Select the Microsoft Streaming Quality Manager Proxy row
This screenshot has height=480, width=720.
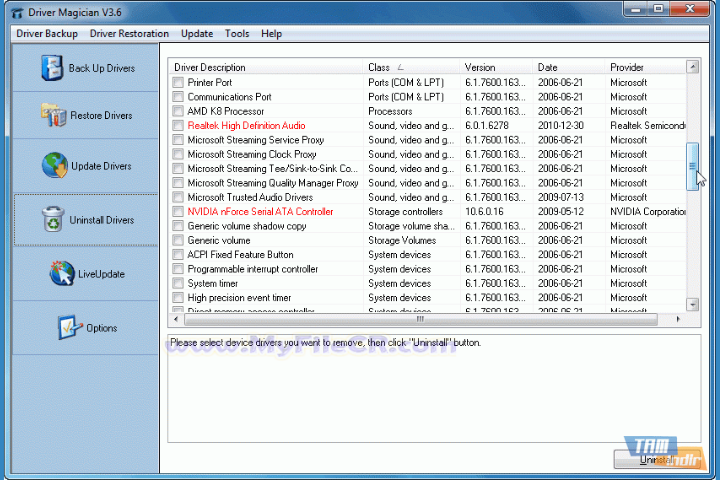[x=428, y=183]
